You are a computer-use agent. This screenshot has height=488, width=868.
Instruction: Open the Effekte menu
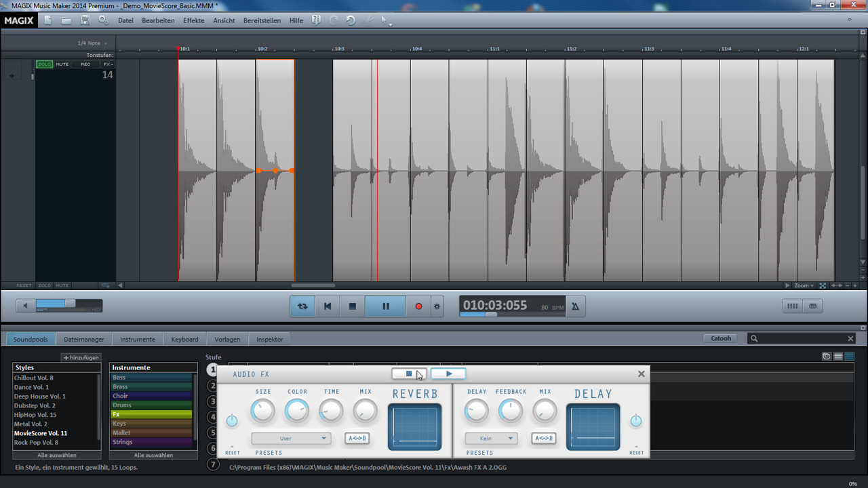(193, 20)
